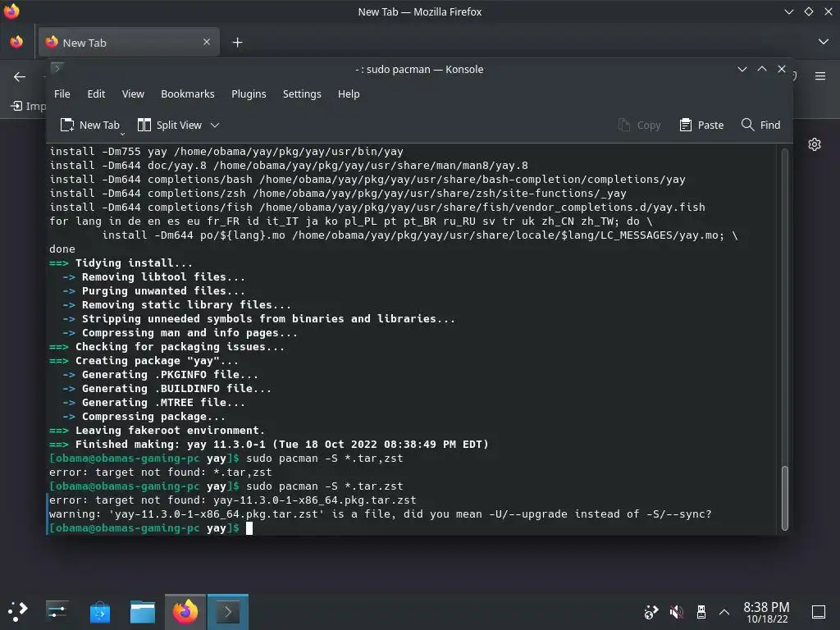This screenshot has width=840, height=630.
Task: Click the 'Checking for packaging issues...' line
Action: (x=167, y=347)
